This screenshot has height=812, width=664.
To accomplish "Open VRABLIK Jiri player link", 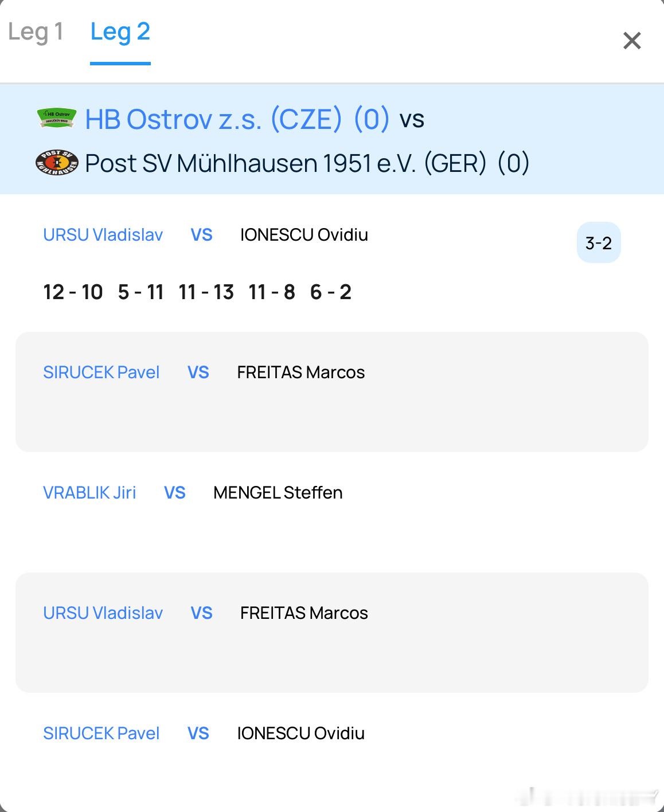I will [89, 493].
